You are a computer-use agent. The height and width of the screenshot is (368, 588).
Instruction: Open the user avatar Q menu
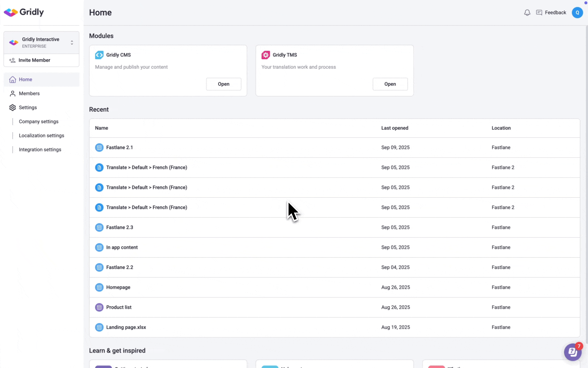click(x=577, y=13)
